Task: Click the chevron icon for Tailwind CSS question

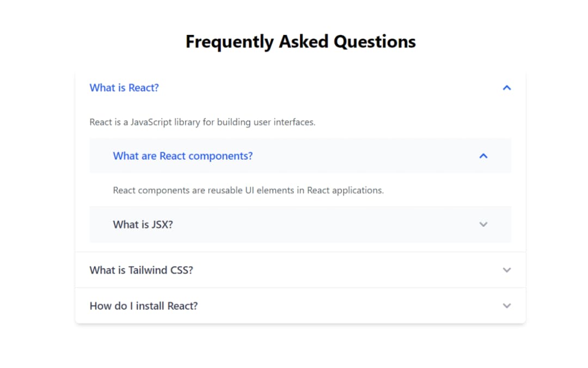Action: [x=507, y=270]
